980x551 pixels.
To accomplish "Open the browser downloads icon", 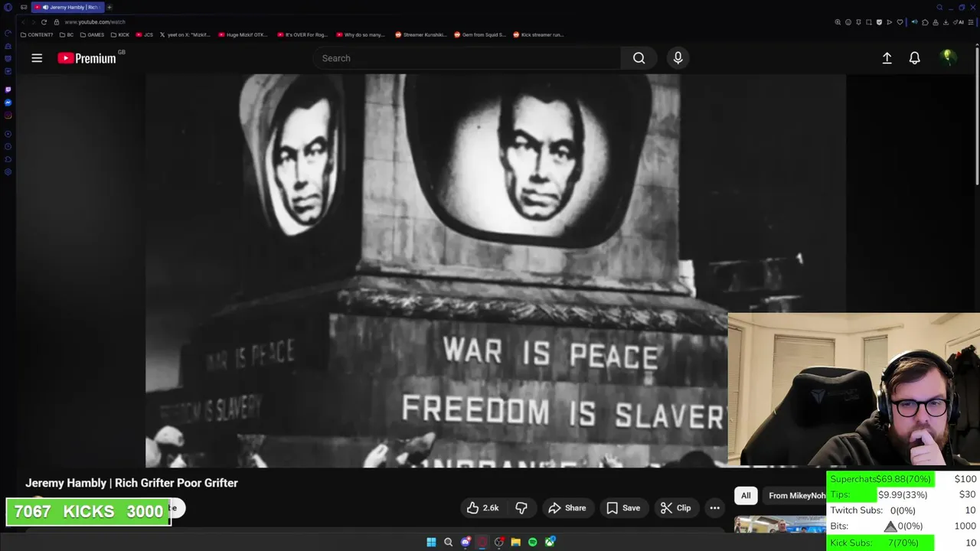I will point(946,22).
